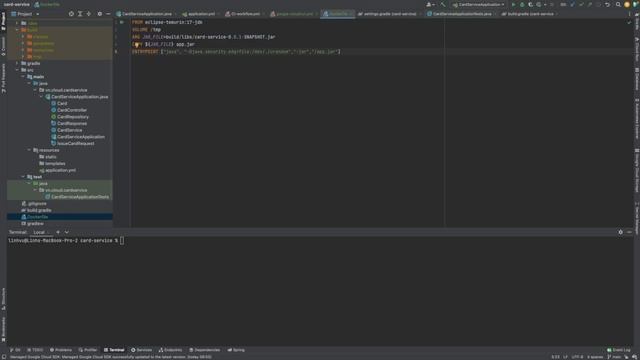Click the UTF-8 encoding in status bar
The height and width of the screenshot is (360, 640).
[x=577, y=357]
